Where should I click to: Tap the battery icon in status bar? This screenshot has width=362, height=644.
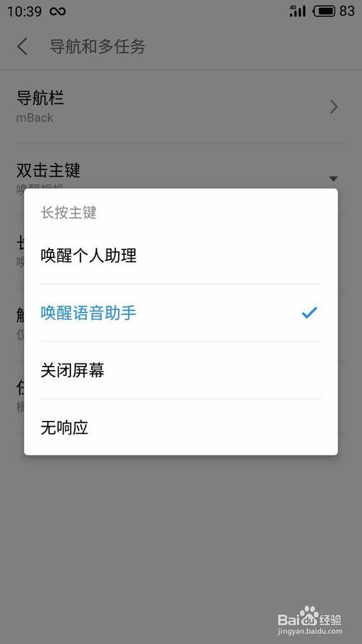[x=324, y=11]
